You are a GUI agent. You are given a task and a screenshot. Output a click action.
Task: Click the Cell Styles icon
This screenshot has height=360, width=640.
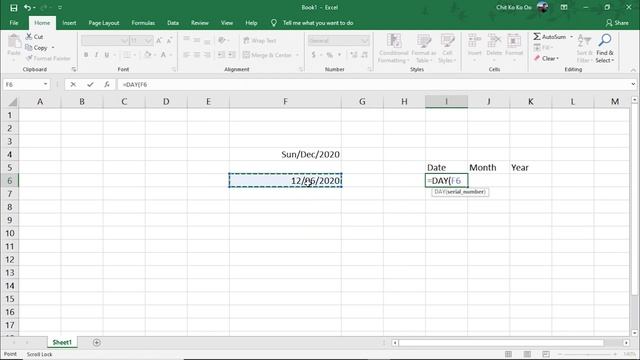click(447, 41)
